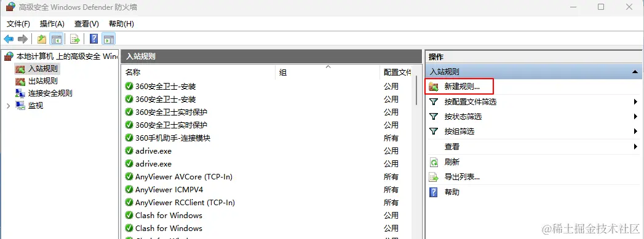Click the funnel icon for 按配置文件筛选
This screenshot has width=644, height=239.
coord(434,101)
